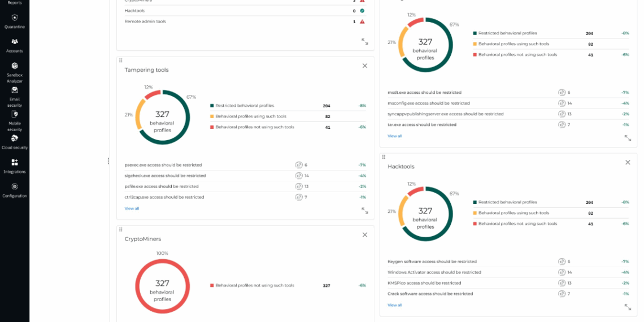The width and height of the screenshot is (644, 322).
Task: Click green Restricted behavioral profiles swatch in Hacktools
Action: pos(475,202)
